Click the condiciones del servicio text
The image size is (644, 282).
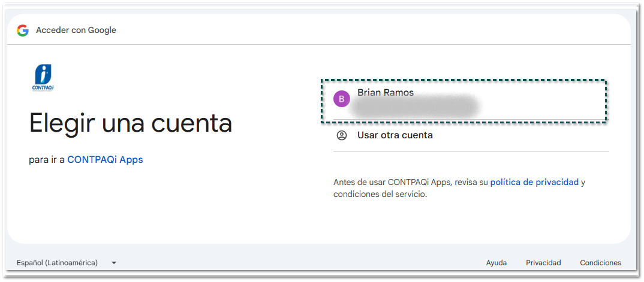click(x=380, y=194)
